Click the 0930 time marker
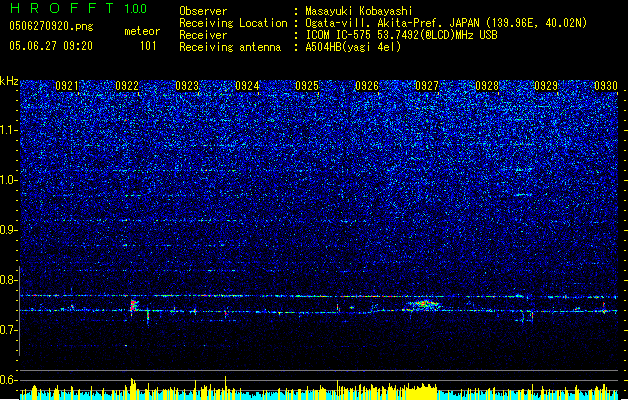Viewport: 629px width, 400px height. coord(606,86)
